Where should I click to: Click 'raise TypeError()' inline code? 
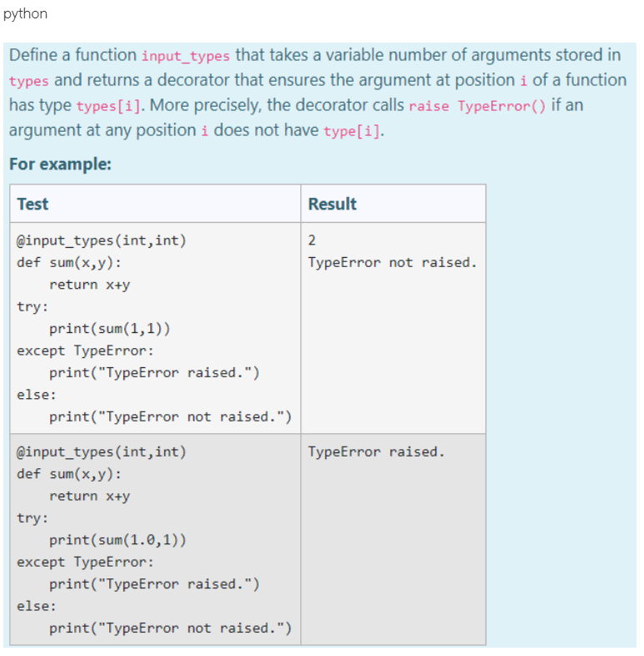click(477, 106)
